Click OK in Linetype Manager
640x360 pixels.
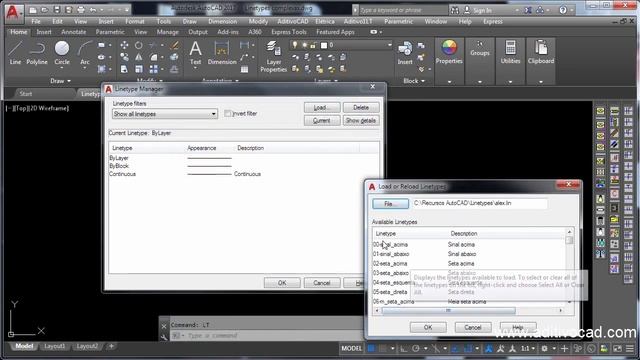tap(282, 283)
